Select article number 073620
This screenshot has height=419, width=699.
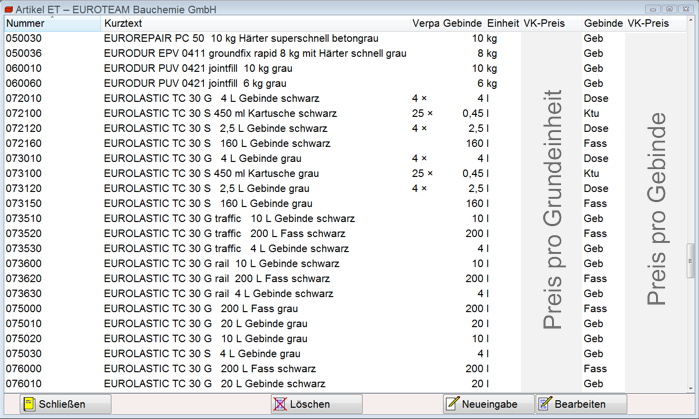24,279
